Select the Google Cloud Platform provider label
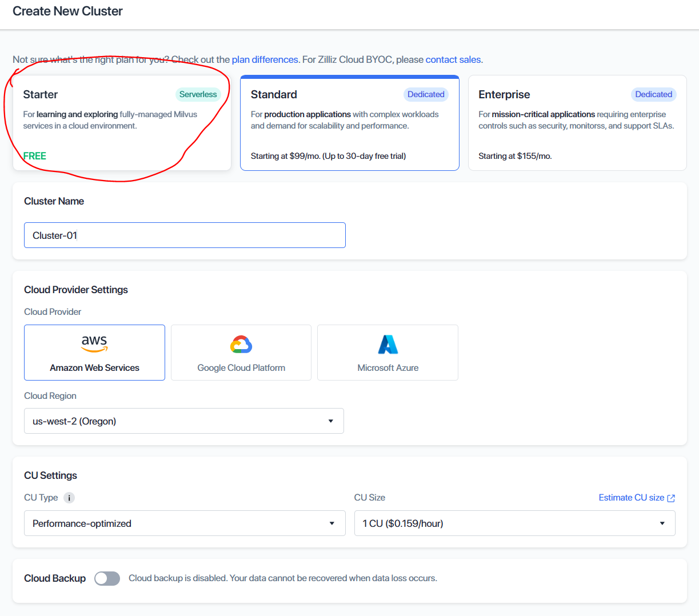The height and width of the screenshot is (616, 699). pos(241,368)
